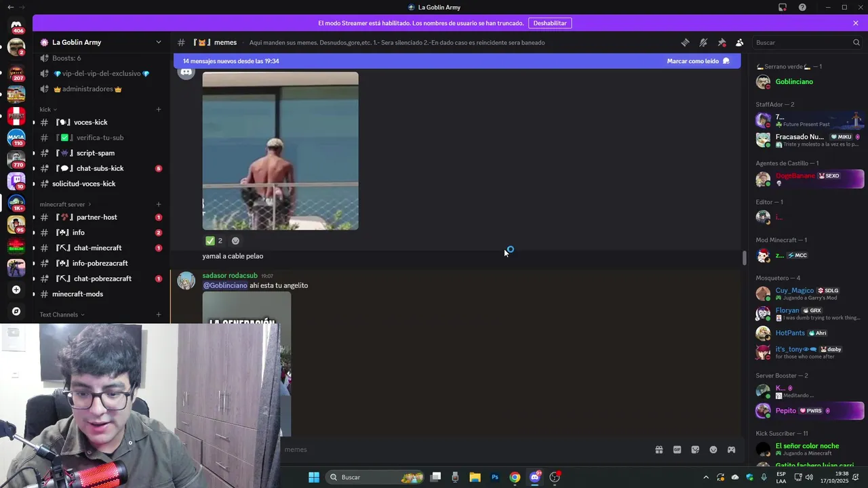
Task: Open the chat-pobrezacraft channel
Action: click(100, 279)
